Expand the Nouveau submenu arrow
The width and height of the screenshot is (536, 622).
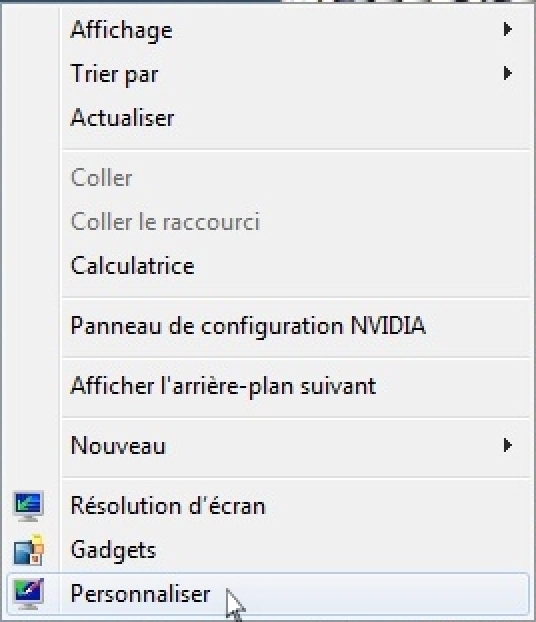tap(507, 445)
